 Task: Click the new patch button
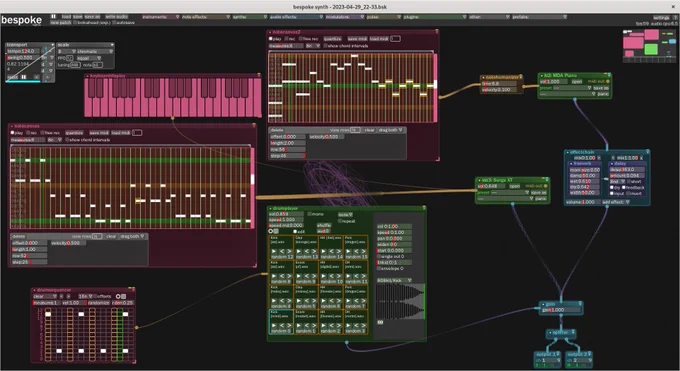60,22
